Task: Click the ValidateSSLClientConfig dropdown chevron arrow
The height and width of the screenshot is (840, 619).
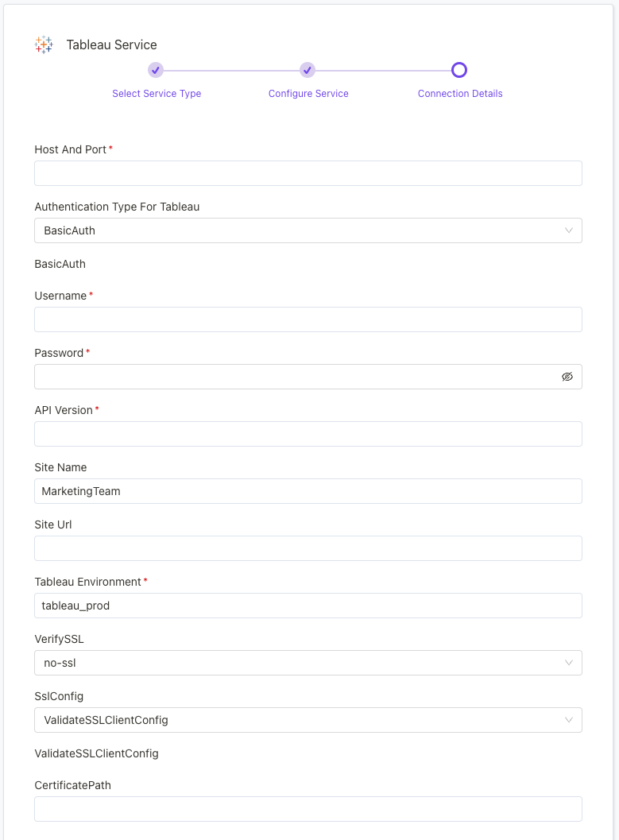Action: point(569,720)
